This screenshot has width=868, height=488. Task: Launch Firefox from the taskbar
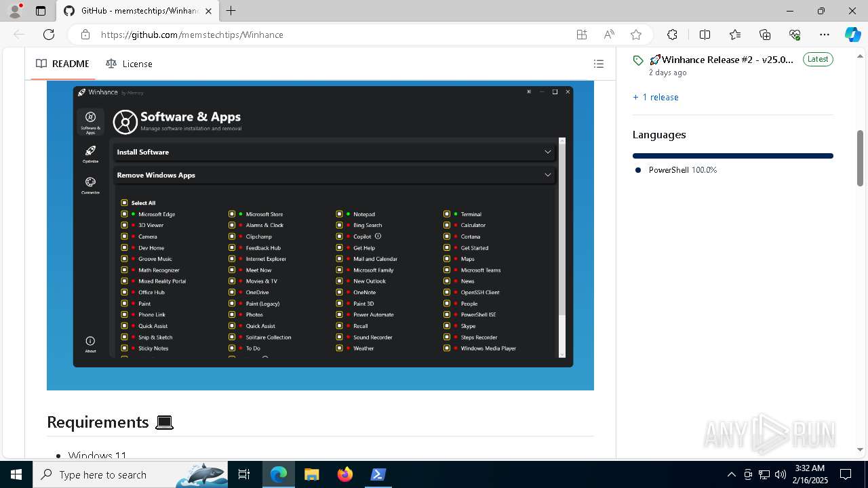tap(345, 474)
